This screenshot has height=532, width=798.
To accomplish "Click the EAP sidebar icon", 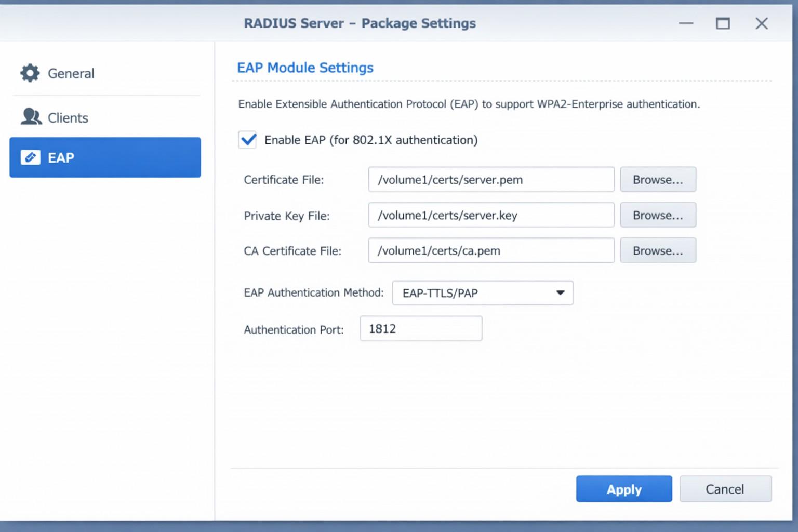I will pyautogui.click(x=30, y=157).
